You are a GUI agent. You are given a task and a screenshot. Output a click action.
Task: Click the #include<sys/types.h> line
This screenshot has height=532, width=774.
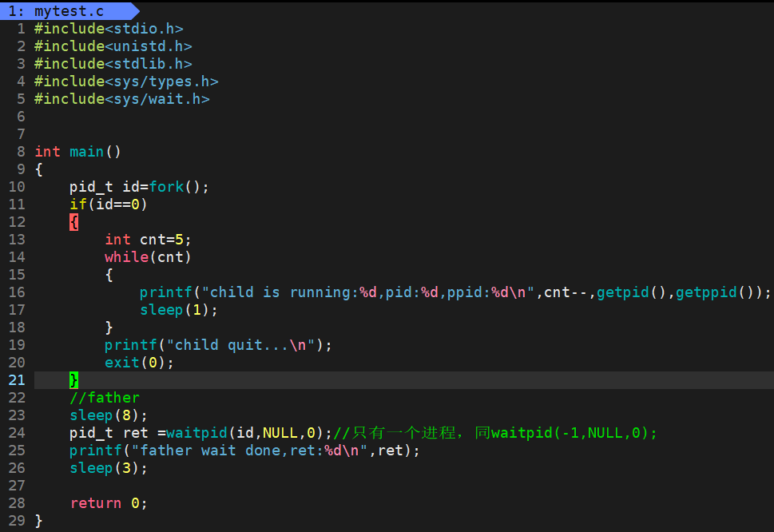tap(126, 81)
